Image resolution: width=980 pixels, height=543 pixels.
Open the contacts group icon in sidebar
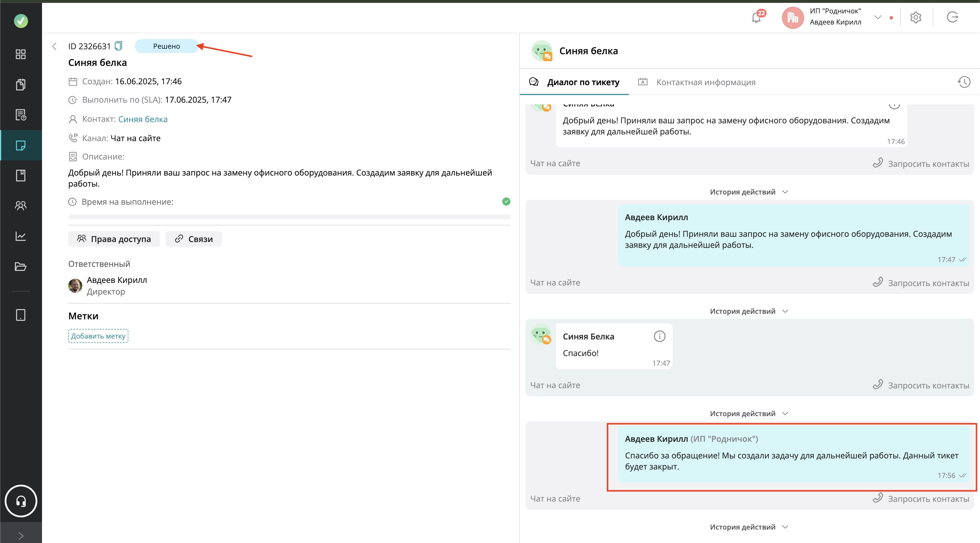tap(21, 206)
